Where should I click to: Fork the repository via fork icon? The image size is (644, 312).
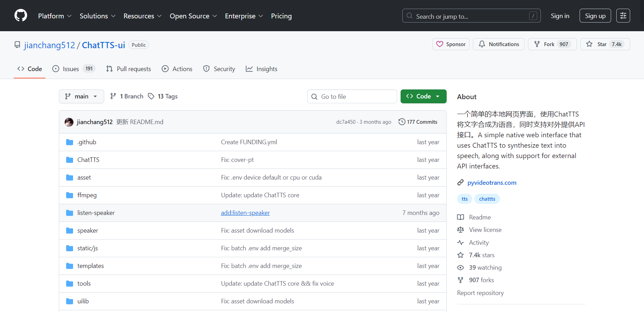537,44
